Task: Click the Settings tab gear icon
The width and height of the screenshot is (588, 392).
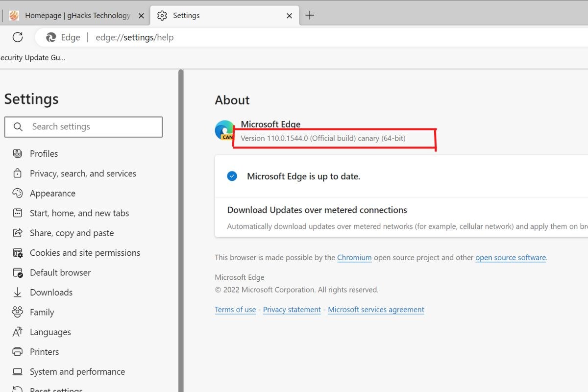Action: click(x=162, y=16)
